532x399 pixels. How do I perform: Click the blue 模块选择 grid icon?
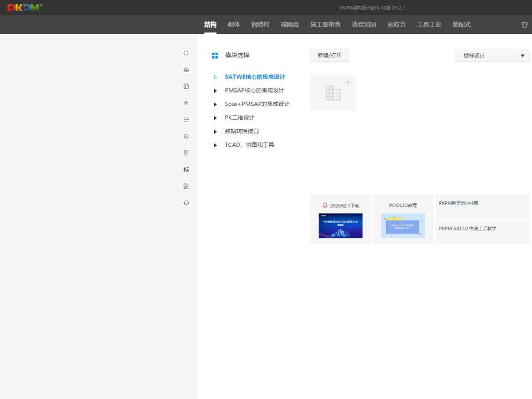click(x=215, y=55)
